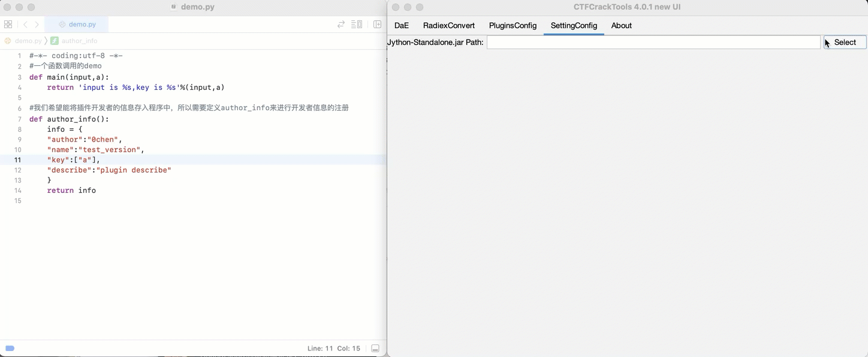868x357 pixels.
Task: Go forward with the right chevron arrow
Action: pyautogui.click(x=37, y=25)
